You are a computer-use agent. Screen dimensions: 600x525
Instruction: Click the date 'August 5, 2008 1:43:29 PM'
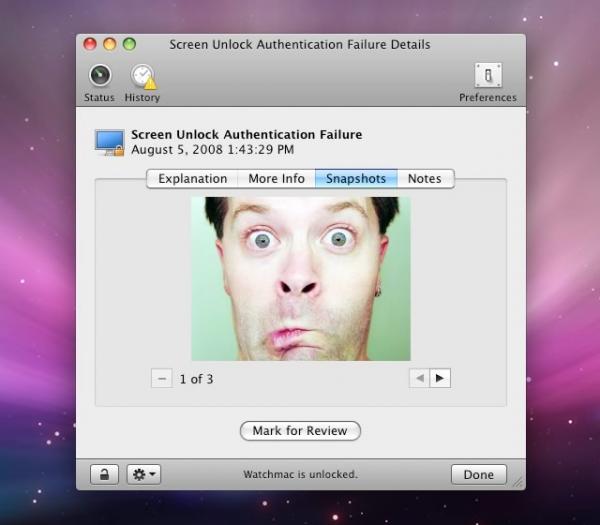pos(213,150)
